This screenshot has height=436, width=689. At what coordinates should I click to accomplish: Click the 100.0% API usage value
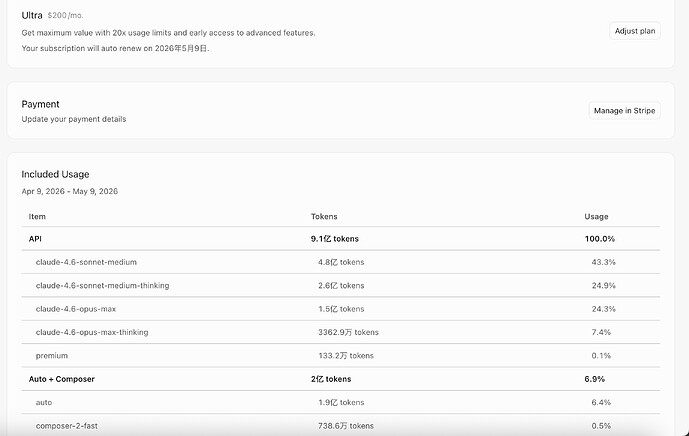coord(600,239)
